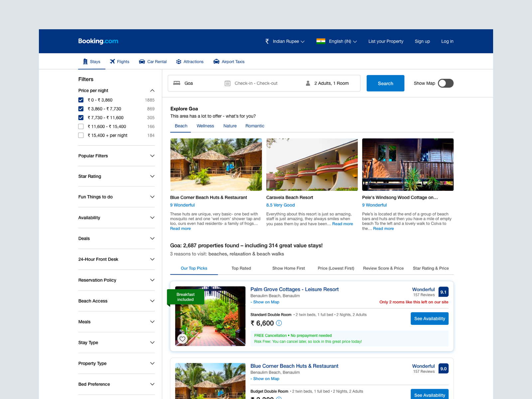Collapse the Price per night section
This screenshot has width=532, height=399.
point(152,90)
